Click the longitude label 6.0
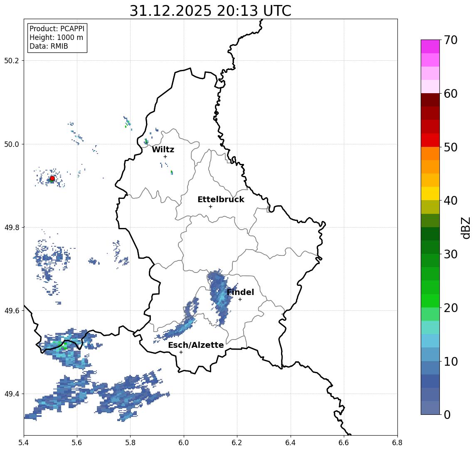The width and height of the screenshot is (476, 451). pyautogui.click(x=184, y=443)
